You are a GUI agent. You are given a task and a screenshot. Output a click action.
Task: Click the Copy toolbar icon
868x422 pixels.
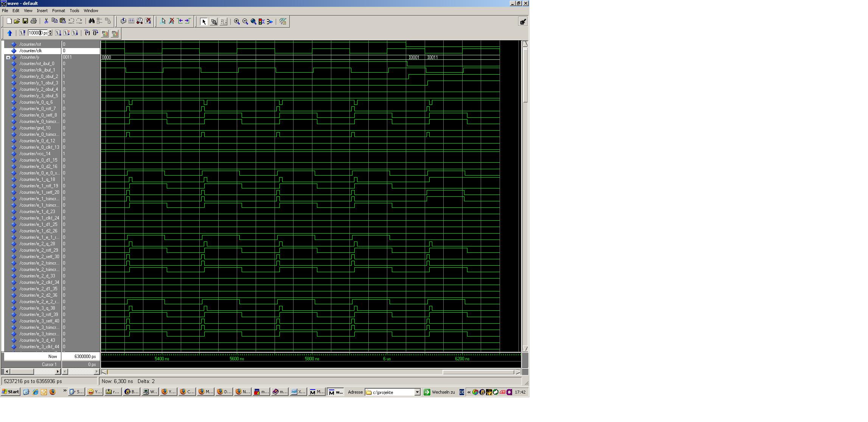(54, 21)
